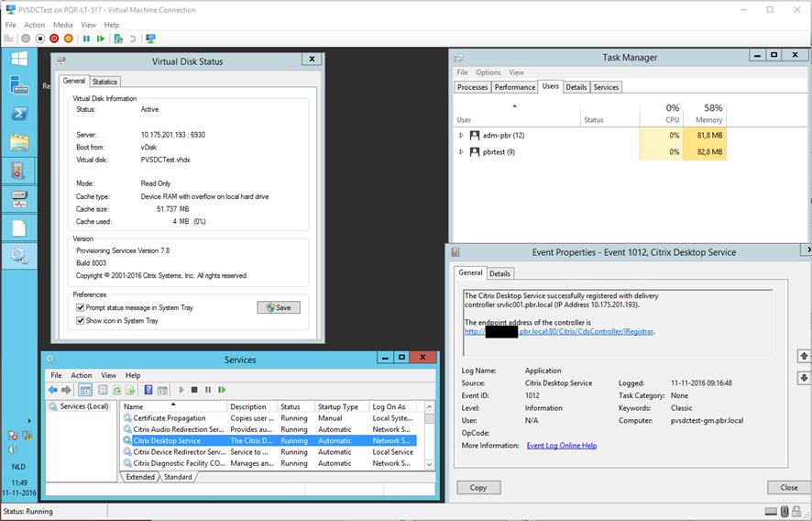Click the Stop Service square icon
This screenshot has width=812, height=521.
tap(194, 390)
